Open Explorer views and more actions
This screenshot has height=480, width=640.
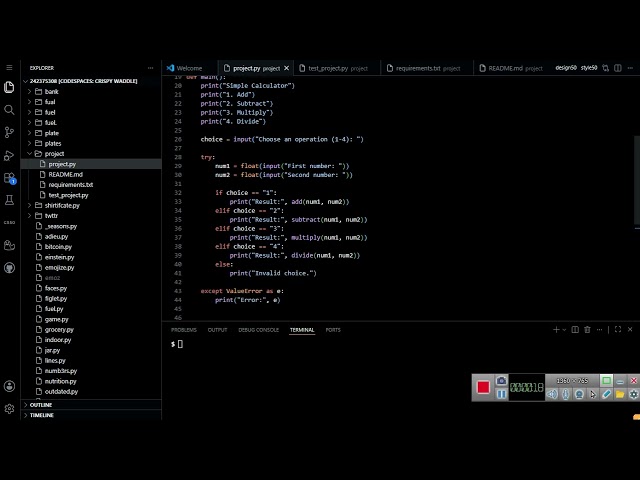151,68
